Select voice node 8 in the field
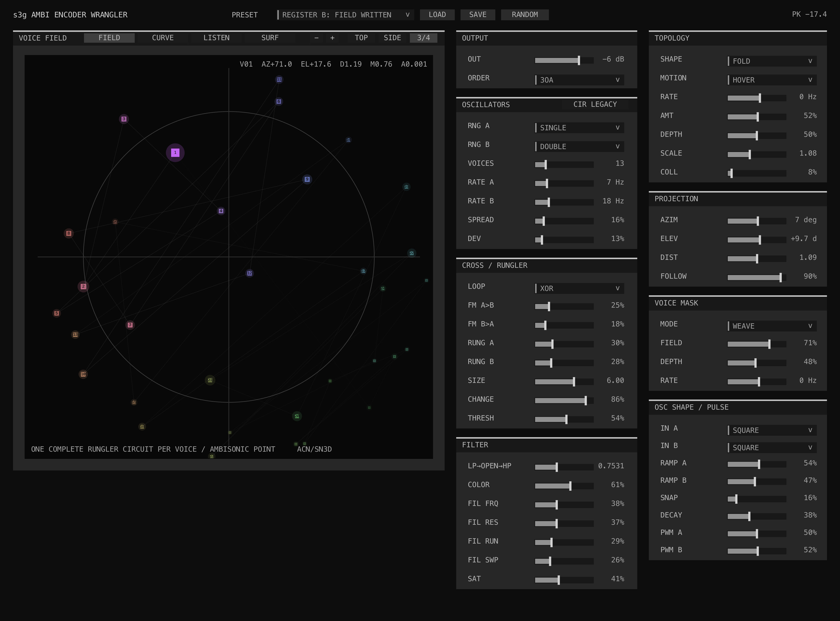 click(69, 233)
